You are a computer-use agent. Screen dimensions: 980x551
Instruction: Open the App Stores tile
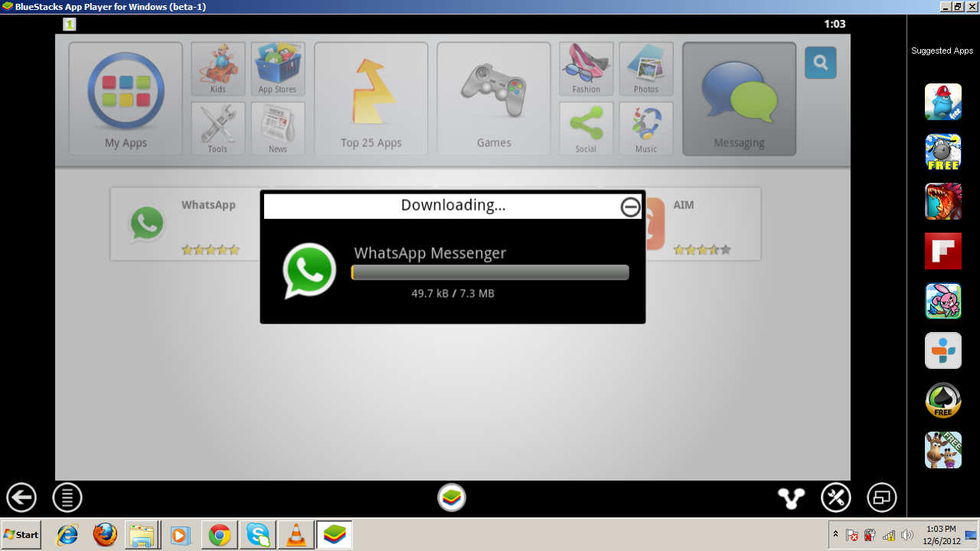pyautogui.click(x=278, y=69)
